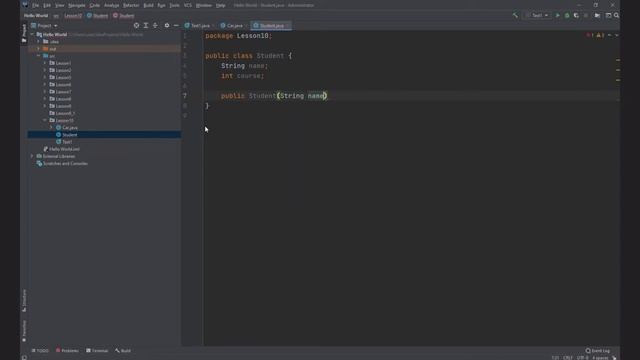Collapse the src folder
Viewport: 640px width, 360px height.
(x=39, y=56)
